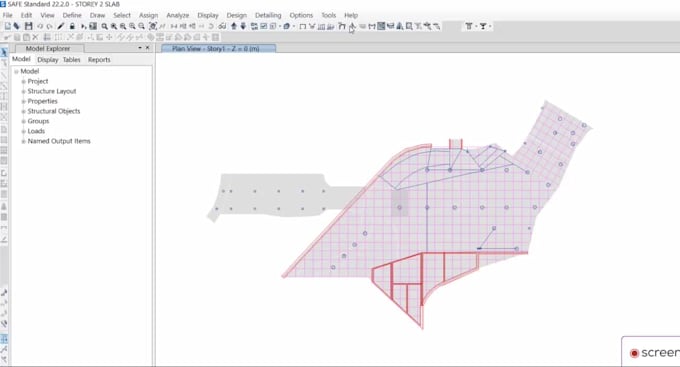Create a new model with the New icon
Viewport: 680px width, 367px height.
(x=8, y=26)
